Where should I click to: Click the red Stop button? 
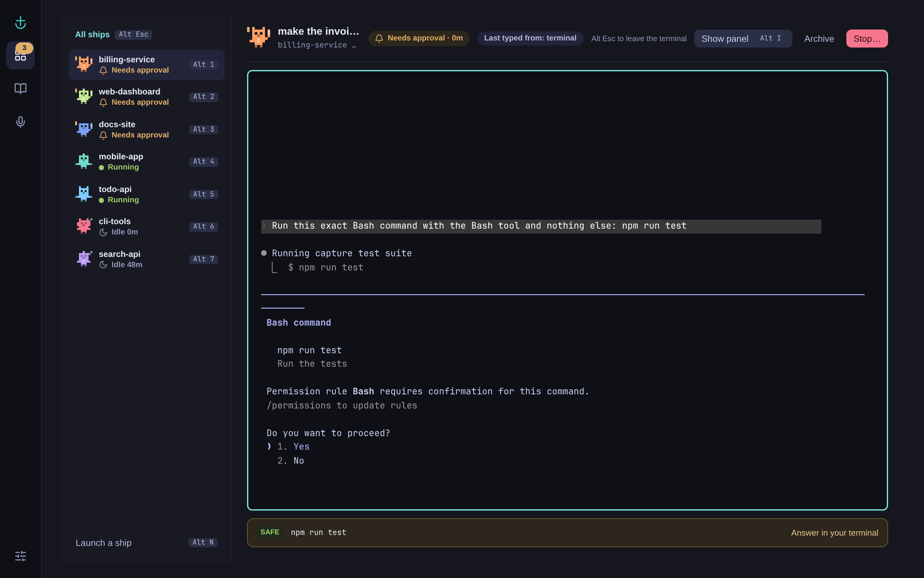pos(867,39)
